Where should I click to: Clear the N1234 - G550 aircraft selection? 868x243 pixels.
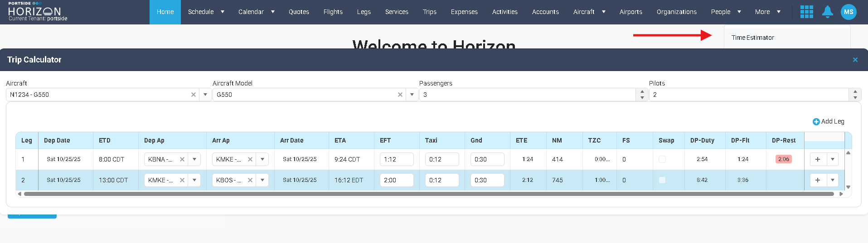(194, 95)
